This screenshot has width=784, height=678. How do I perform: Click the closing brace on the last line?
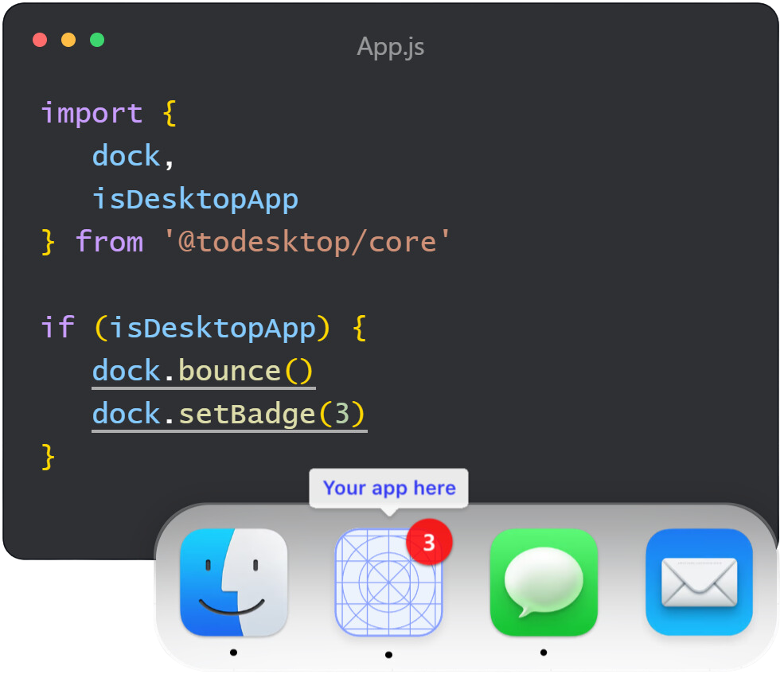49,458
